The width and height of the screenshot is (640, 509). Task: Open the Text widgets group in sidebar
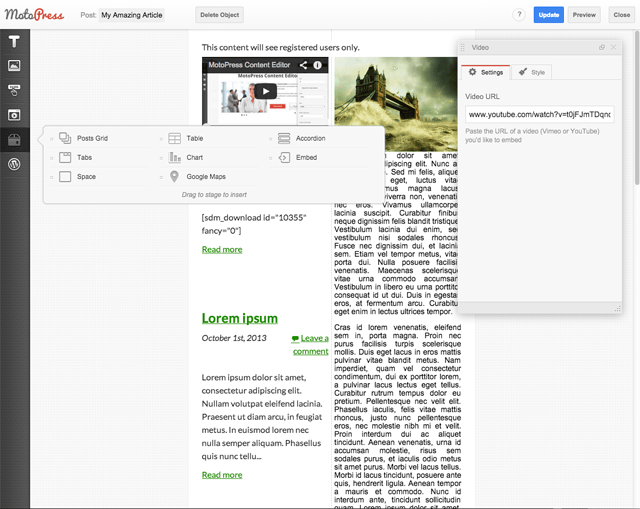(x=14, y=41)
